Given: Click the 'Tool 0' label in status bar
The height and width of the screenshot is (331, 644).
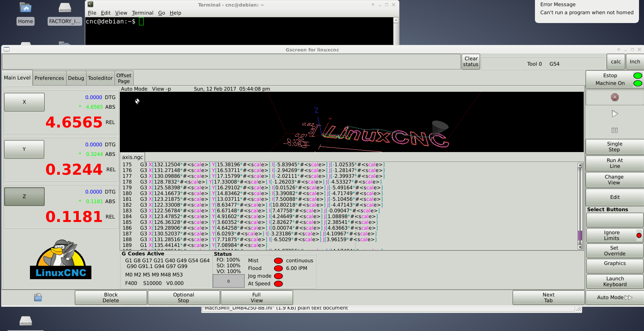Looking at the screenshot, I should click(534, 64).
